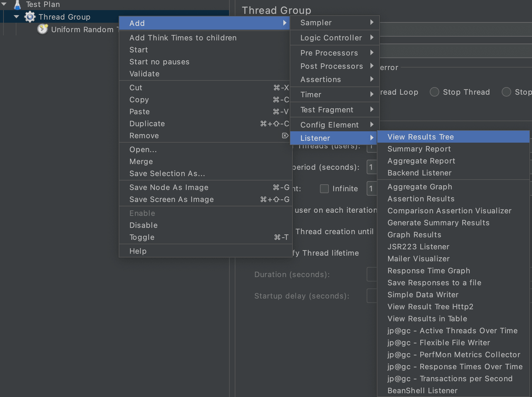This screenshot has width=532, height=397.
Task: Click the Test Plan flask icon
Action: coord(17,4)
